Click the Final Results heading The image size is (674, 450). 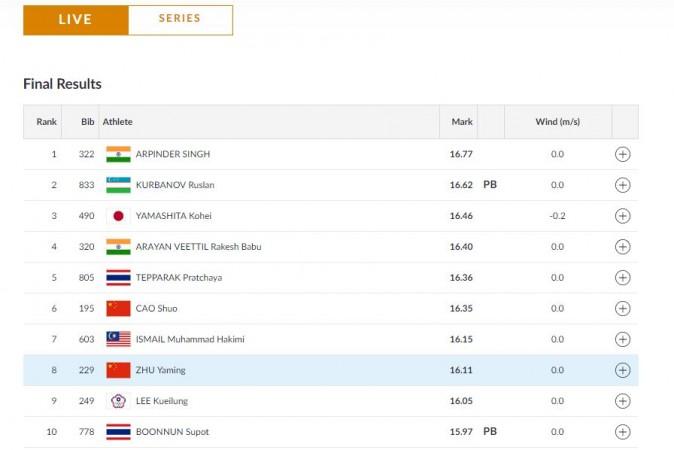(x=62, y=84)
